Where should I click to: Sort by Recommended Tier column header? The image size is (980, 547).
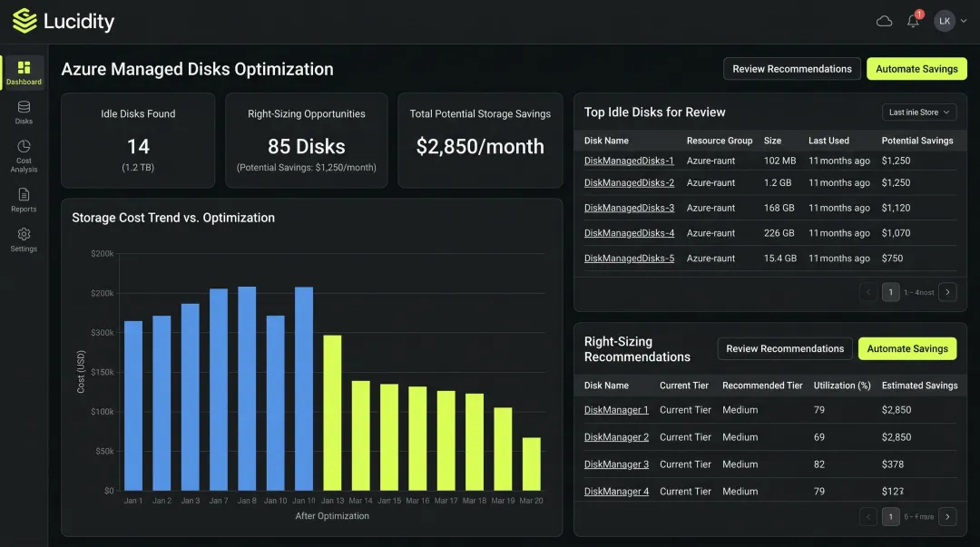coord(762,386)
